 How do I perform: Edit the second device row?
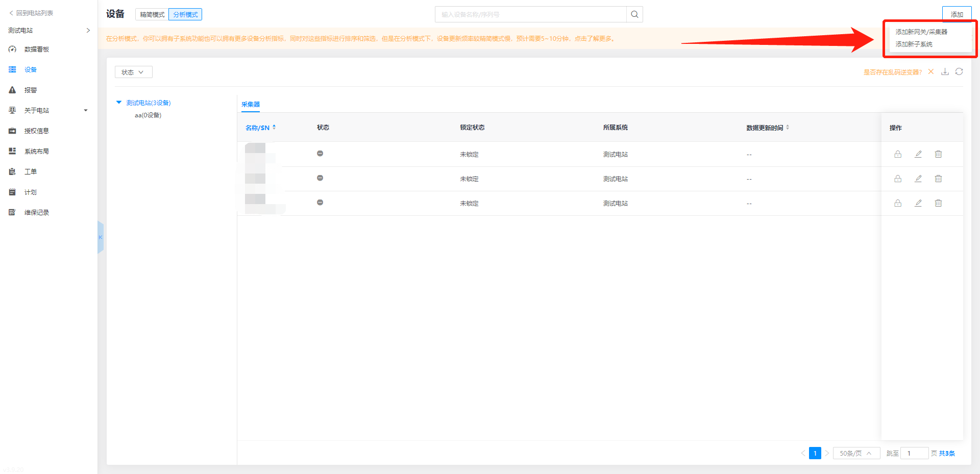918,179
